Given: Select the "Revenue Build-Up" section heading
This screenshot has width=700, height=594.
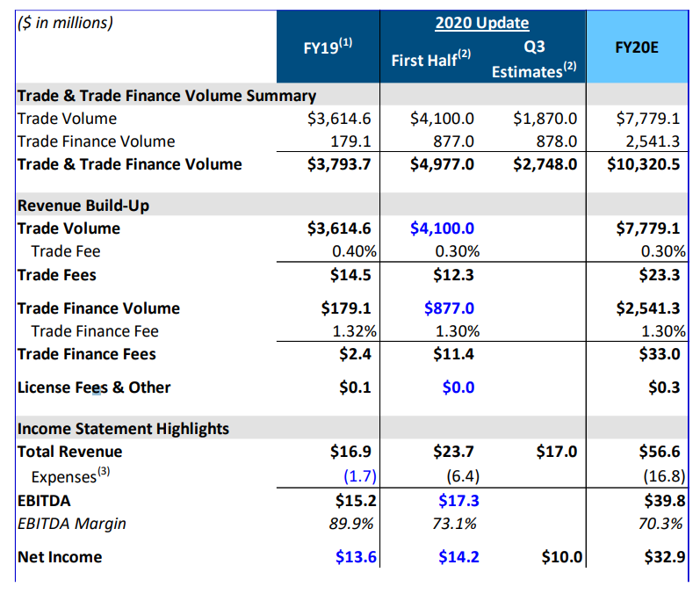Looking at the screenshot, I should coord(83,206).
